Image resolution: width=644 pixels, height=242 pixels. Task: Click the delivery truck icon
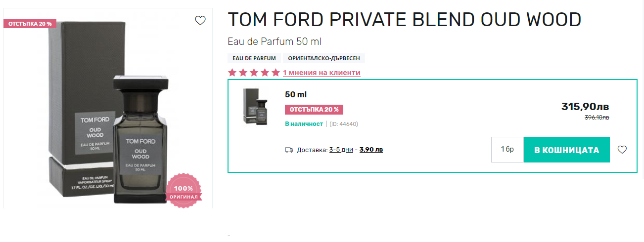pyautogui.click(x=289, y=150)
